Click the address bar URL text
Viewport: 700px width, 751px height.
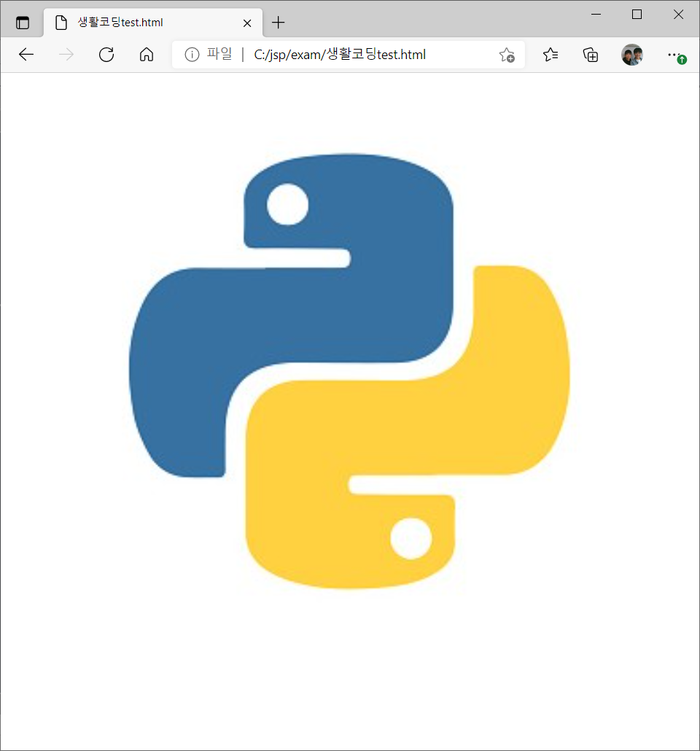tap(340, 55)
